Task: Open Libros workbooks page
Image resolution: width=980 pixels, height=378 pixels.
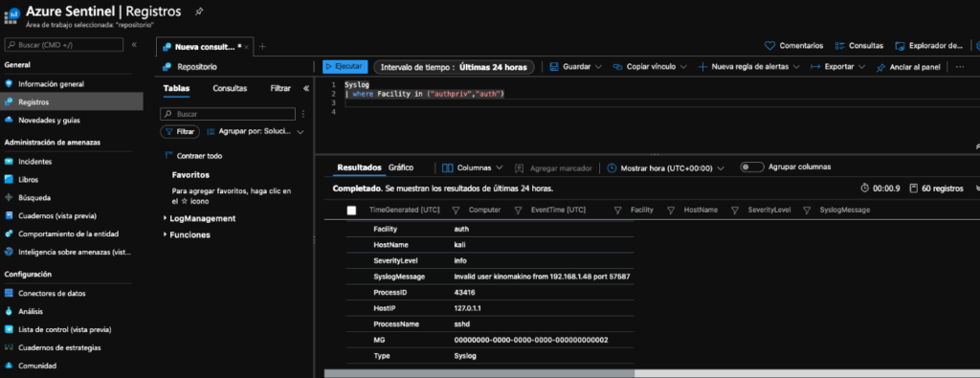Action: [28, 179]
